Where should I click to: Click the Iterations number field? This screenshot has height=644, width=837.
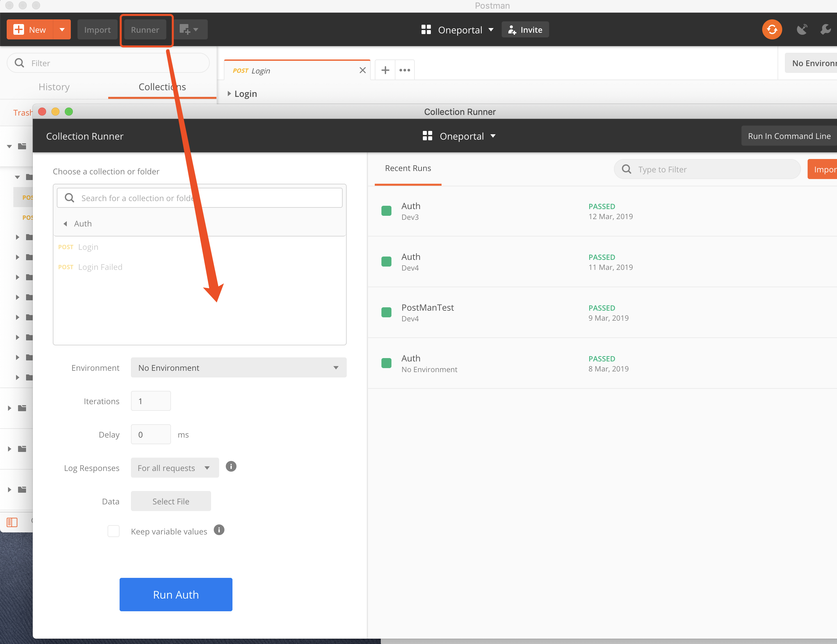pyautogui.click(x=151, y=401)
